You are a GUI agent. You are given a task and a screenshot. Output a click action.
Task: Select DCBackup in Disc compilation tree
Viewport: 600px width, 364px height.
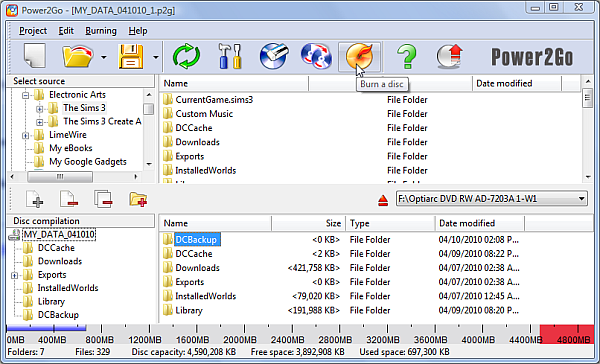58,315
